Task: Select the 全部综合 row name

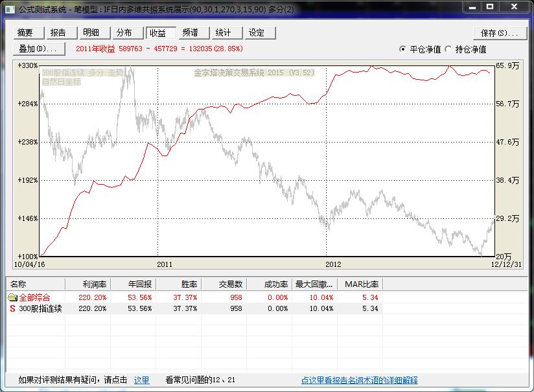Action: 34,297
